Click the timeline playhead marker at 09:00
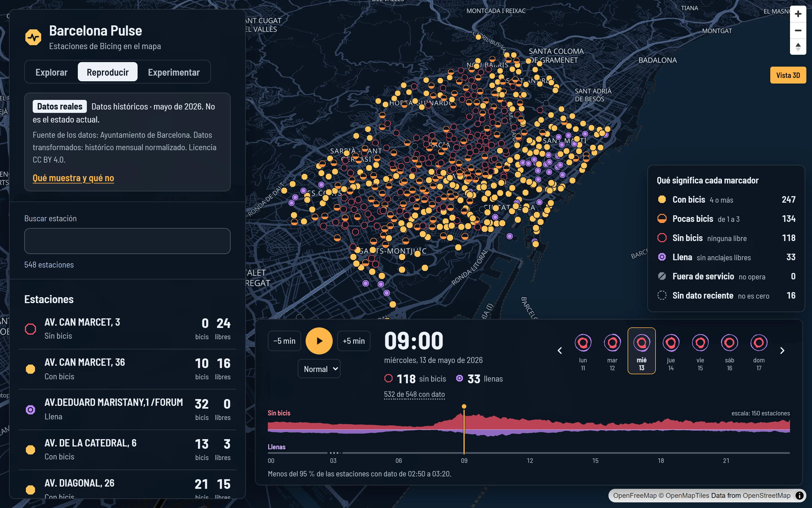This screenshot has width=812, height=508. click(464, 406)
